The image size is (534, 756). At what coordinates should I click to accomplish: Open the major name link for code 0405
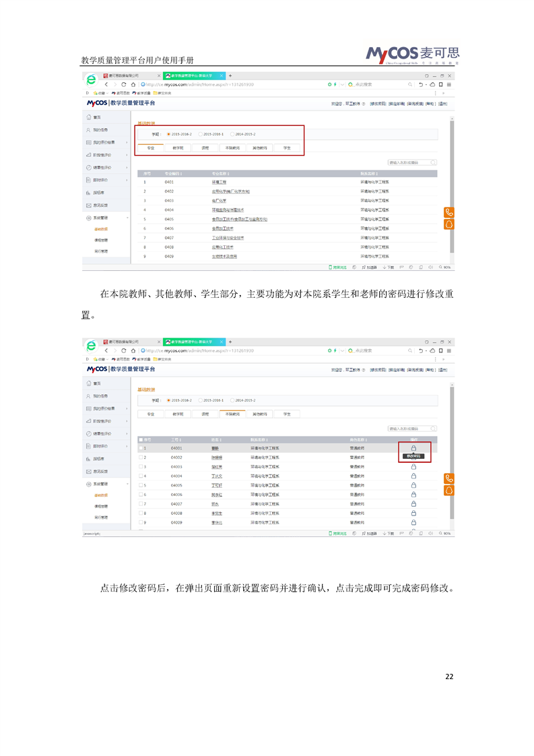point(240,219)
